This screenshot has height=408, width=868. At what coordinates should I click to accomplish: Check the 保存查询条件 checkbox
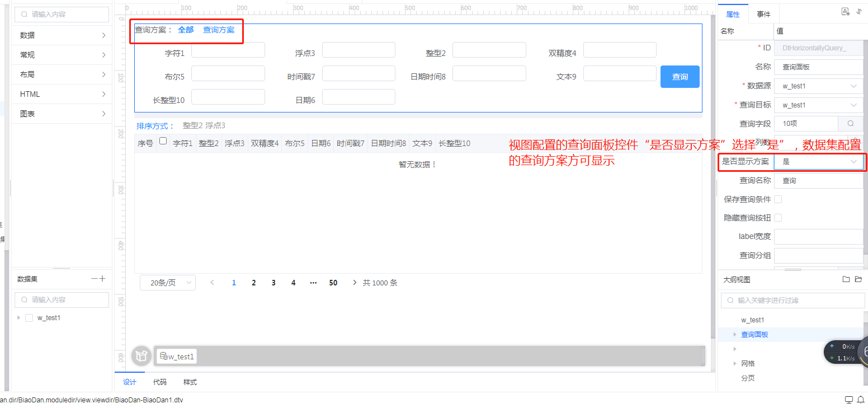pos(778,199)
